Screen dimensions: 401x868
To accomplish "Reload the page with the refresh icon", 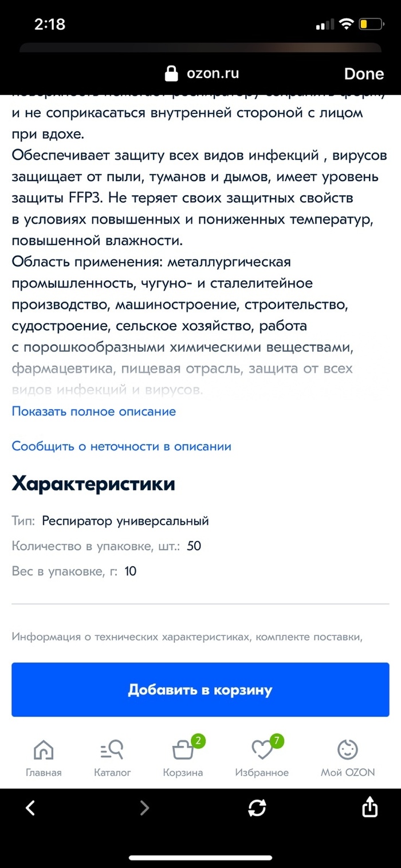I will click(x=257, y=808).
